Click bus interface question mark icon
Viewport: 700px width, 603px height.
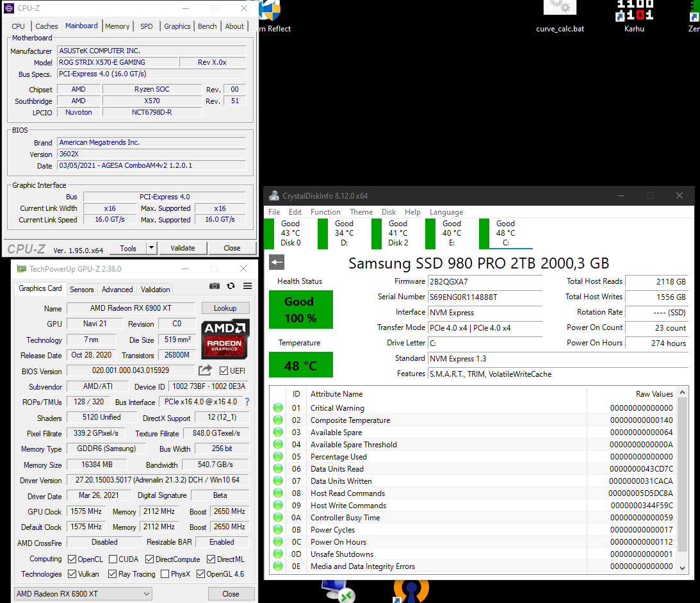click(x=247, y=402)
